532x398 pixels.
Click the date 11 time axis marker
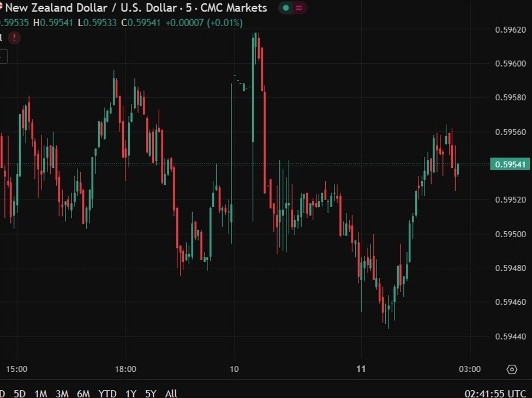click(361, 369)
